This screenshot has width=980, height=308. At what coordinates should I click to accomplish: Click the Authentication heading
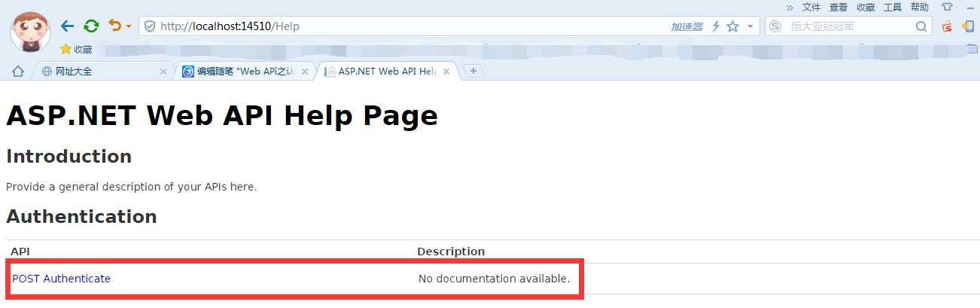(x=81, y=217)
